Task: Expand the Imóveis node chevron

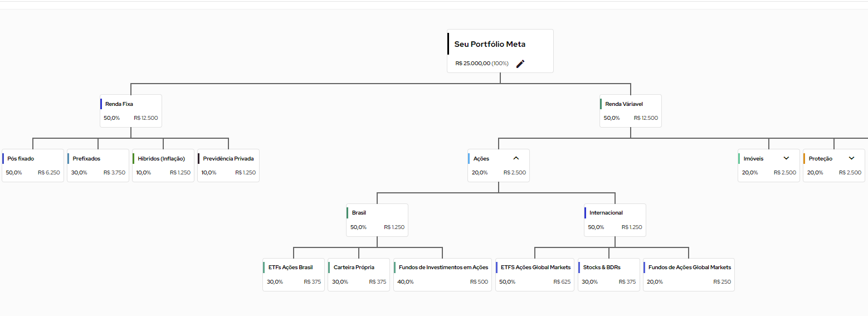Action: (786, 158)
